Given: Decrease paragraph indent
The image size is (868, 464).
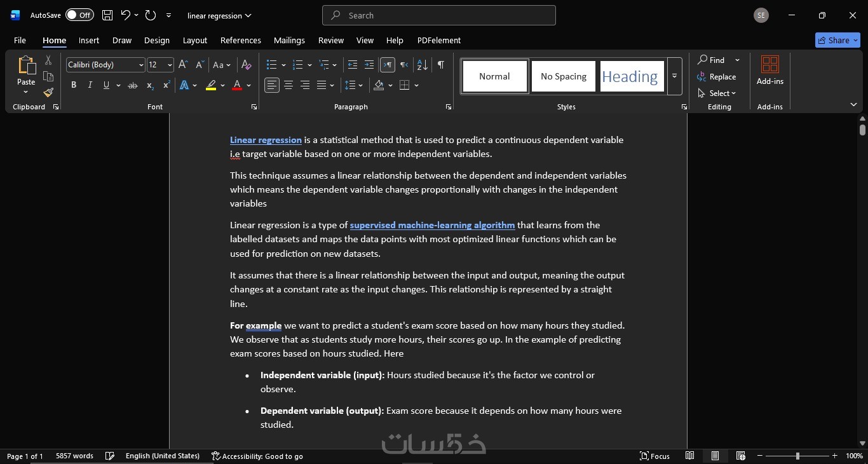Looking at the screenshot, I should tap(353, 65).
